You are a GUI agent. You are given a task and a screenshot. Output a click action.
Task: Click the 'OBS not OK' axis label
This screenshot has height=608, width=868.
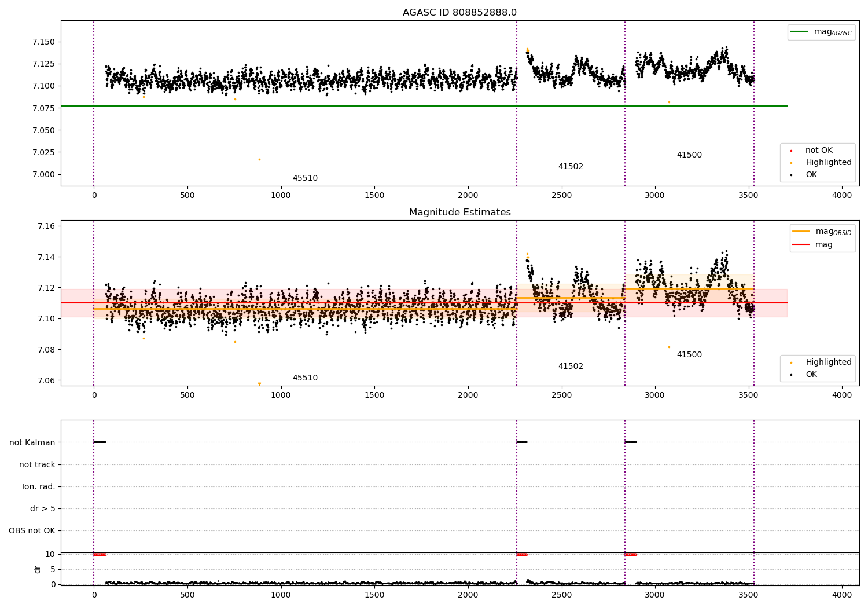tap(32, 531)
